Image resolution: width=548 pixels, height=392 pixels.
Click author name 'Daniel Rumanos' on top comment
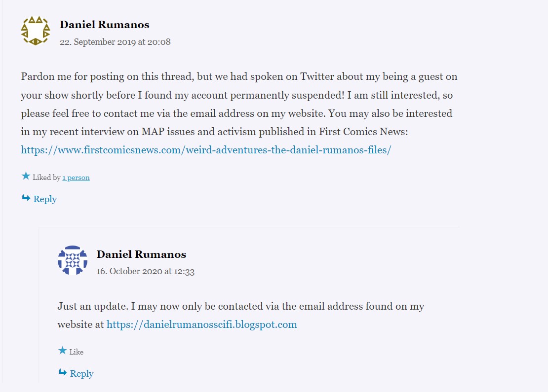105,25
